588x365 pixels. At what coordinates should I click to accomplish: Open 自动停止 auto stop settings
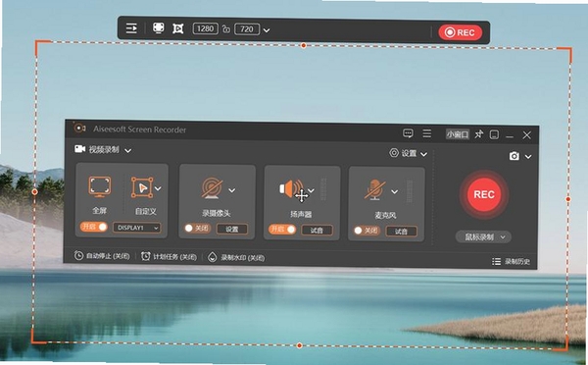(x=102, y=256)
